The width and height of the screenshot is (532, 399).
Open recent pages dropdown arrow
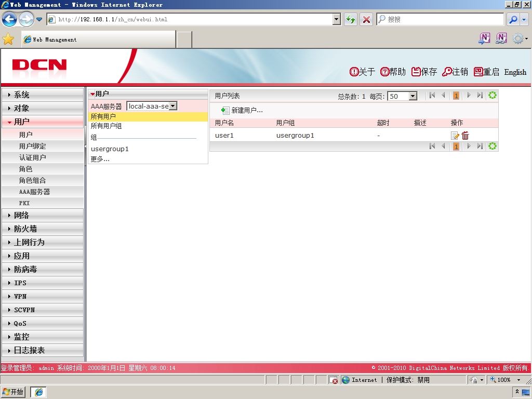point(39,19)
